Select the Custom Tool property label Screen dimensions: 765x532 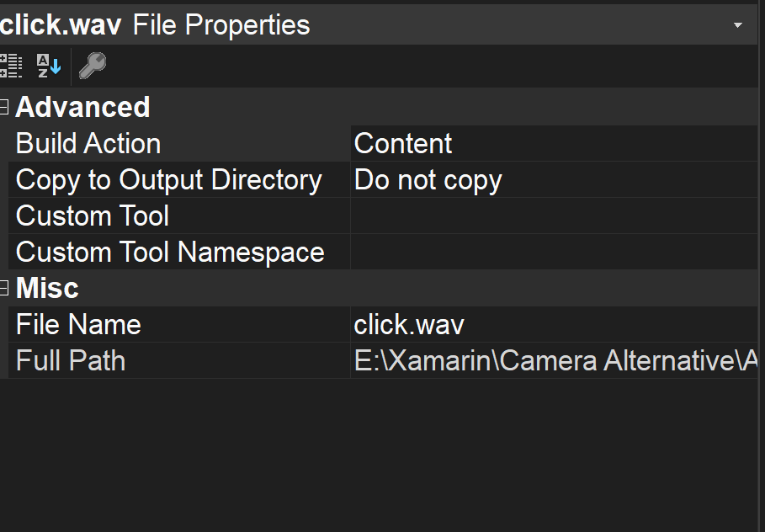[x=92, y=215]
